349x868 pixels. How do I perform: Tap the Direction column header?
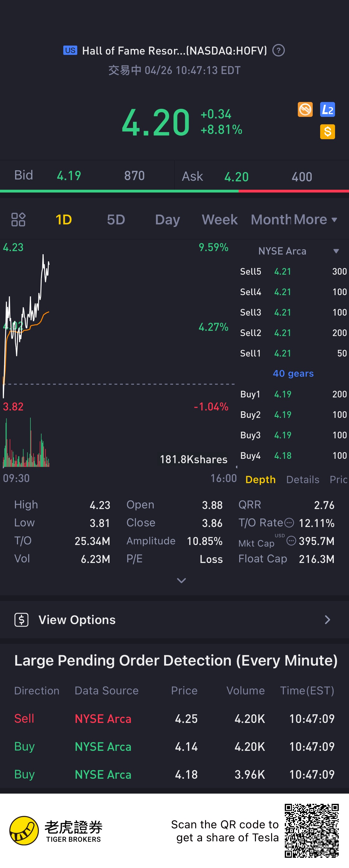pyautogui.click(x=37, y=690)
